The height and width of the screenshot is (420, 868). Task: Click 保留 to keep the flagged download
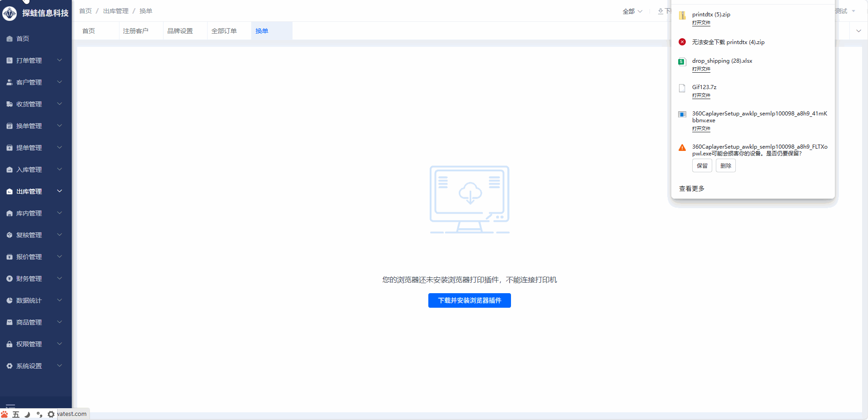tap(702, 166)
